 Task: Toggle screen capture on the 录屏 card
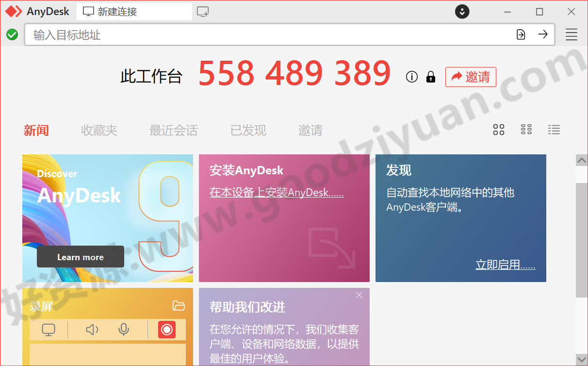48,330
